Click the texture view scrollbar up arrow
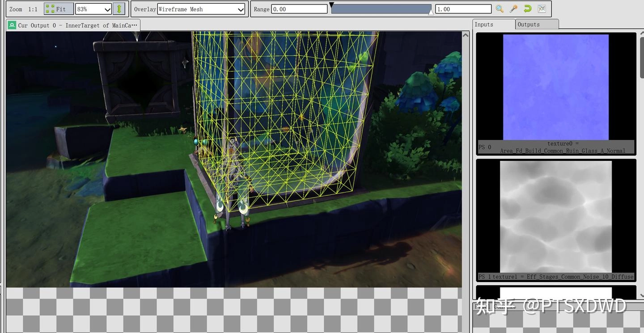Viewport: 644px width, 333px height. pyautogui.click(x=466, y=35)
